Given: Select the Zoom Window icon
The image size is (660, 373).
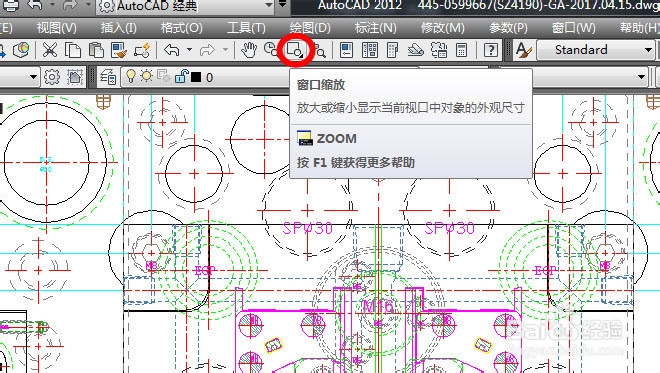Looking at the screenshot, I should [x=295, y=51].
